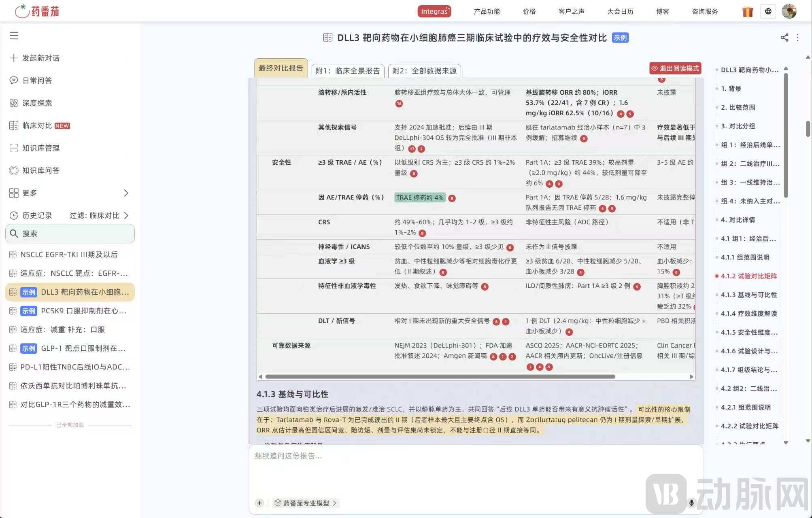Click citation badge 17 in 其他探索信号 row

pos(412,149)
